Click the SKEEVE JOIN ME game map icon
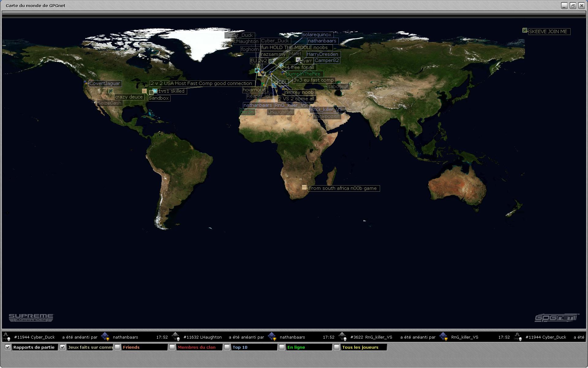 (x=525, y=30)
